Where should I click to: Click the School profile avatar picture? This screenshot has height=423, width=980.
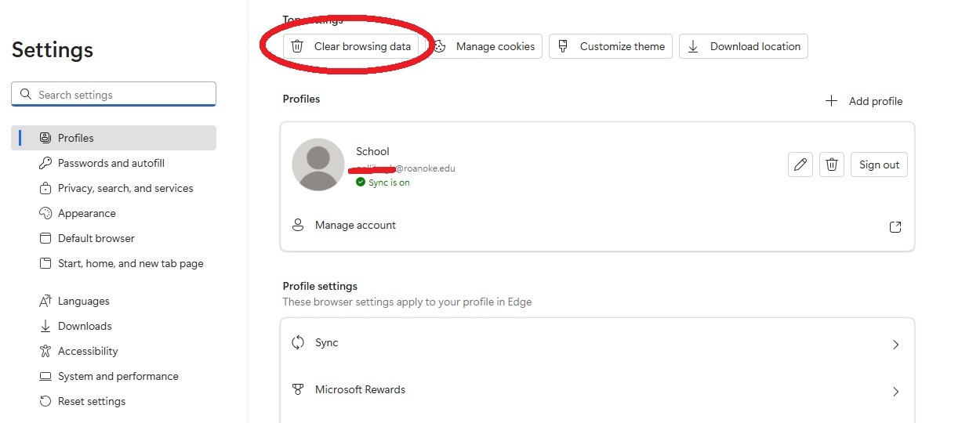318,164
